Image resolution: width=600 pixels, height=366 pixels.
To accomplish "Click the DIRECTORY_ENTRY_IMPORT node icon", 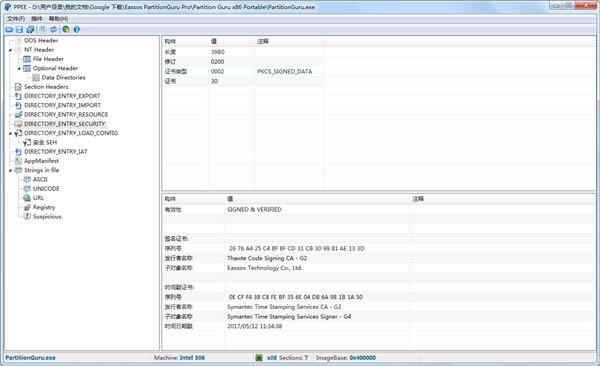I will 18,105.
